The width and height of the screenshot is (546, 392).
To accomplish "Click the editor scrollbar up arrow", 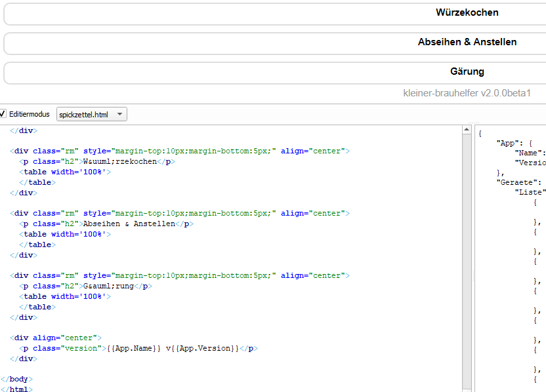I will pos(467,130).
